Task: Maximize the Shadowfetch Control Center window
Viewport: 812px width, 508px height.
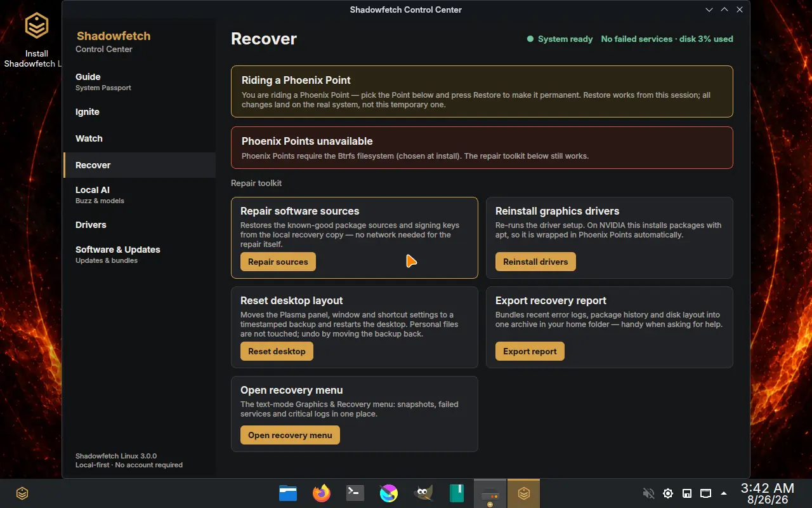Action: pyautogui.click(x=724, y=10)
